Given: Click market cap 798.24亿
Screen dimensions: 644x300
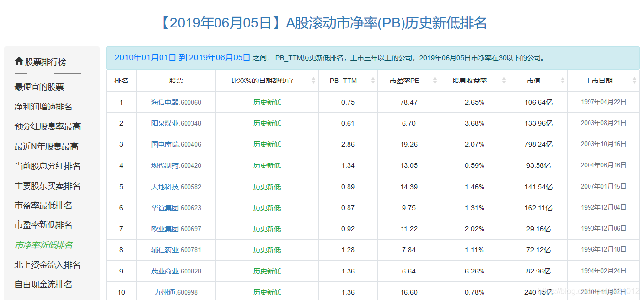Looking at the screenshot, I should (x=538, y=144).
